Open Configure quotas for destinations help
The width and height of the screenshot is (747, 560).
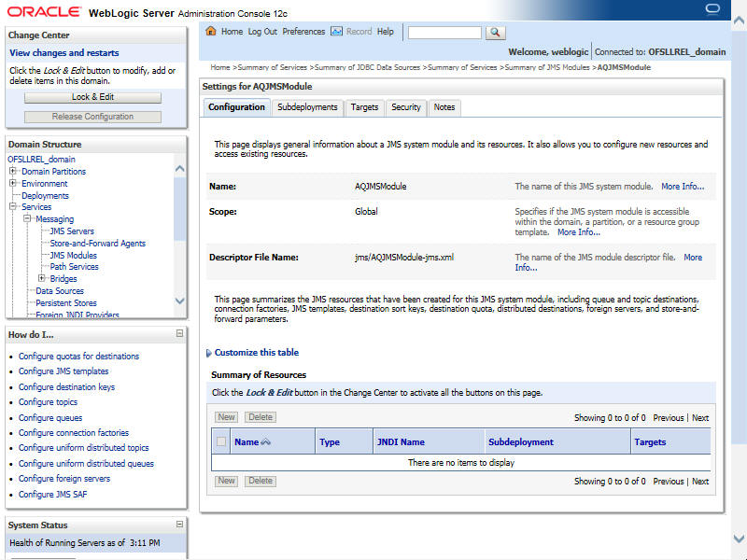click(79, 357)
